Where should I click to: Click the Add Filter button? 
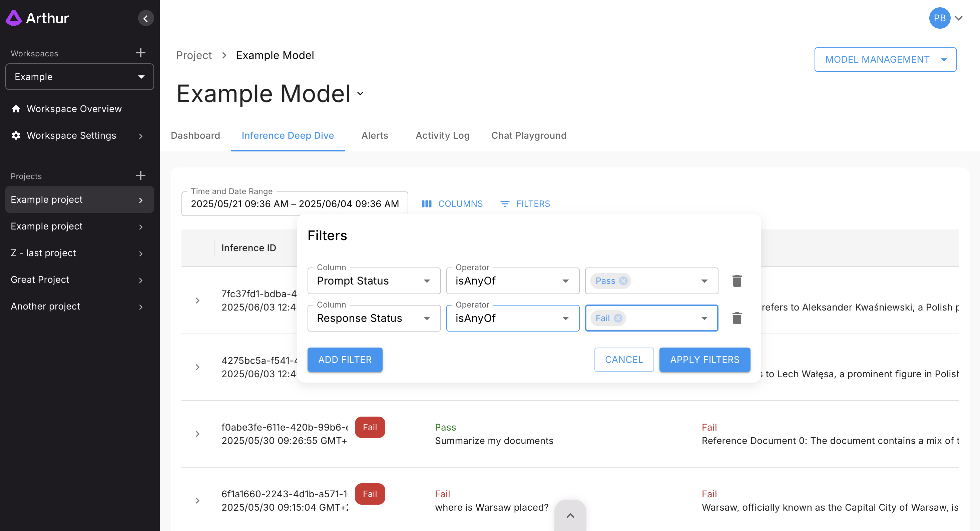345,360
